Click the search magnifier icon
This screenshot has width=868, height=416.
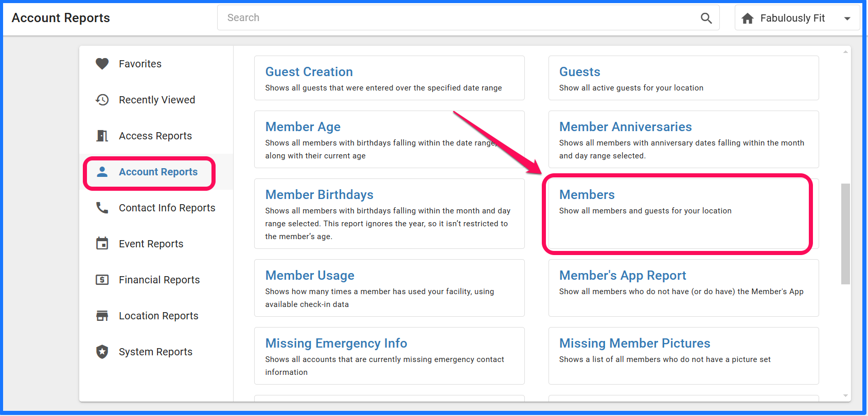click(706, 18)
